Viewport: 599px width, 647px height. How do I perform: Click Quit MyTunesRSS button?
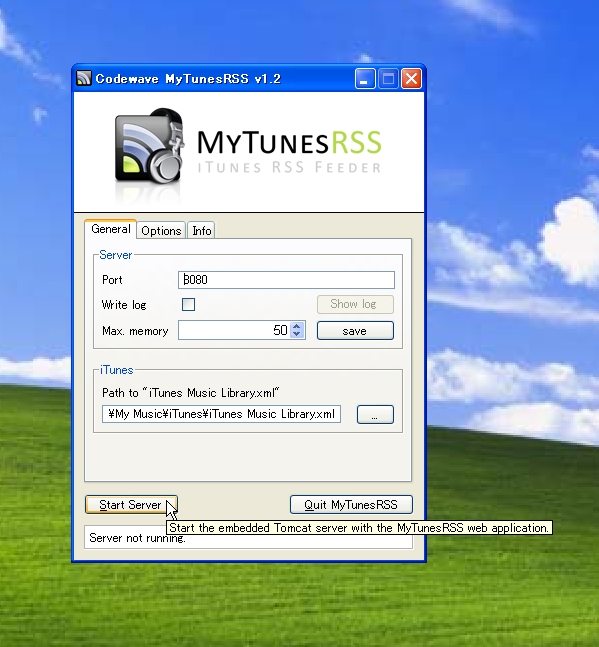pyautogui.click(x=351, y=505)
